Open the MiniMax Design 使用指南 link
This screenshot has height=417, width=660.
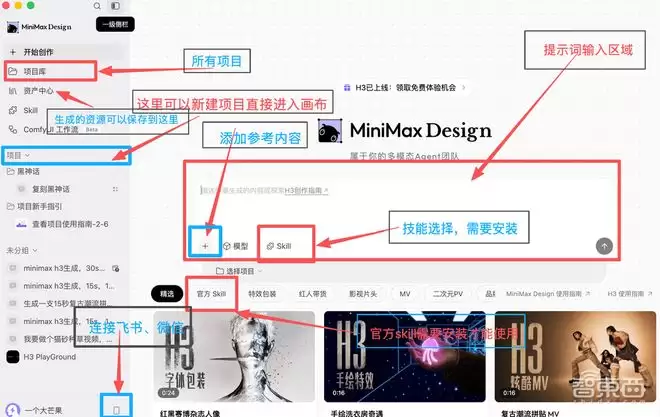(548, 294)
